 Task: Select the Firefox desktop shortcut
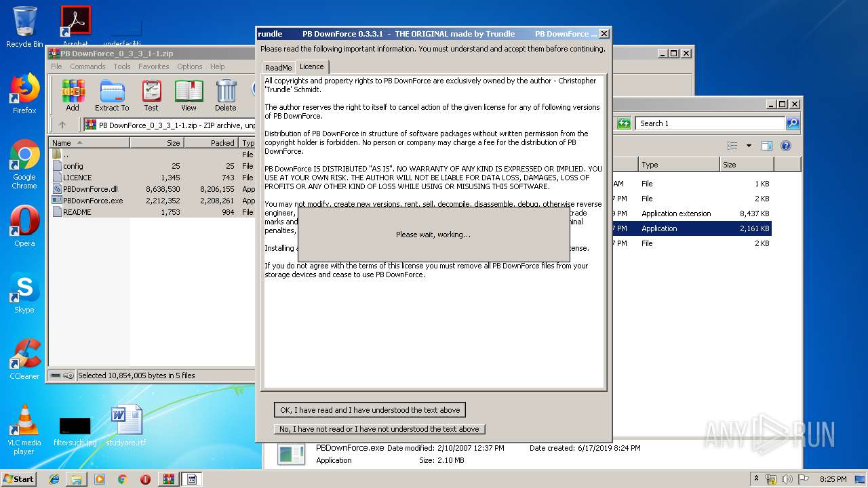[24, 94]
